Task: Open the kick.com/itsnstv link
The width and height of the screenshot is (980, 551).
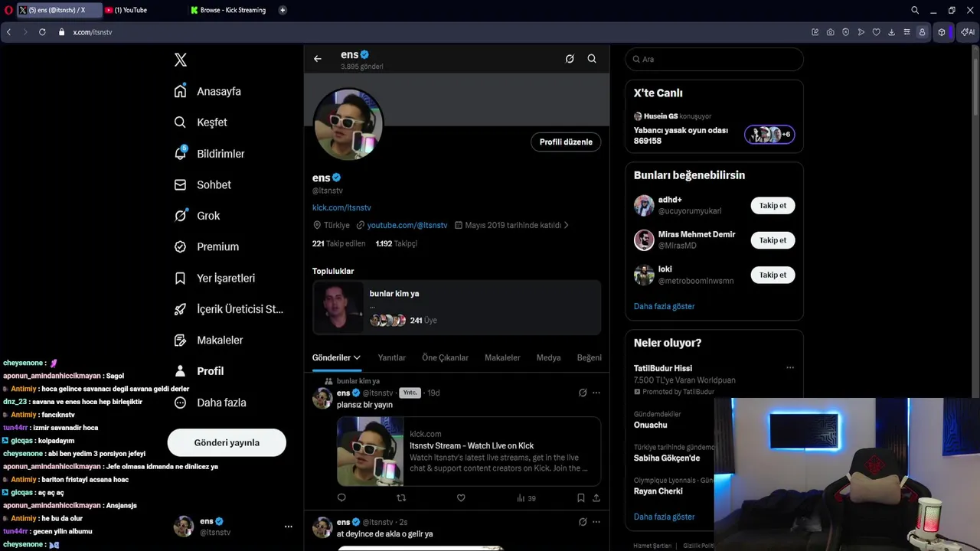Action: point(341,207)
